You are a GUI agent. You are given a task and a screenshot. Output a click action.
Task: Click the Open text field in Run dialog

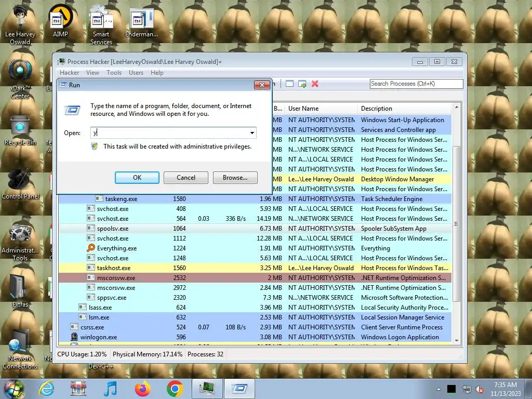click(170, 132)
